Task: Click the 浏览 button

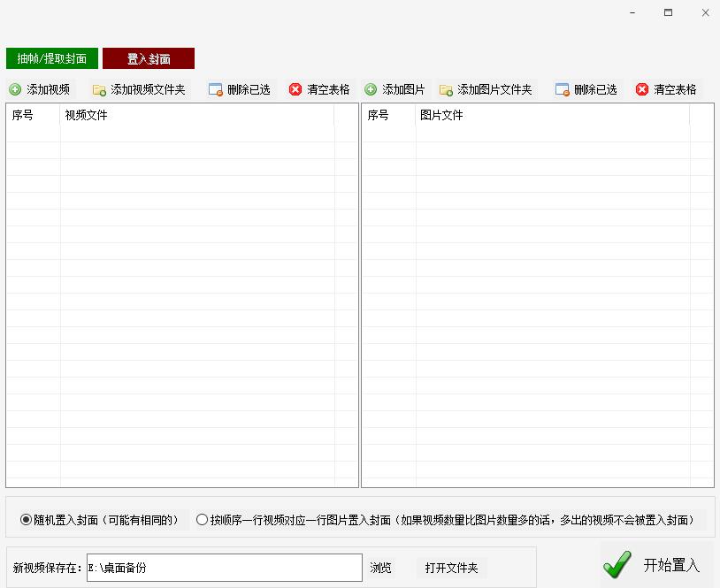Action: coord(383,567)
